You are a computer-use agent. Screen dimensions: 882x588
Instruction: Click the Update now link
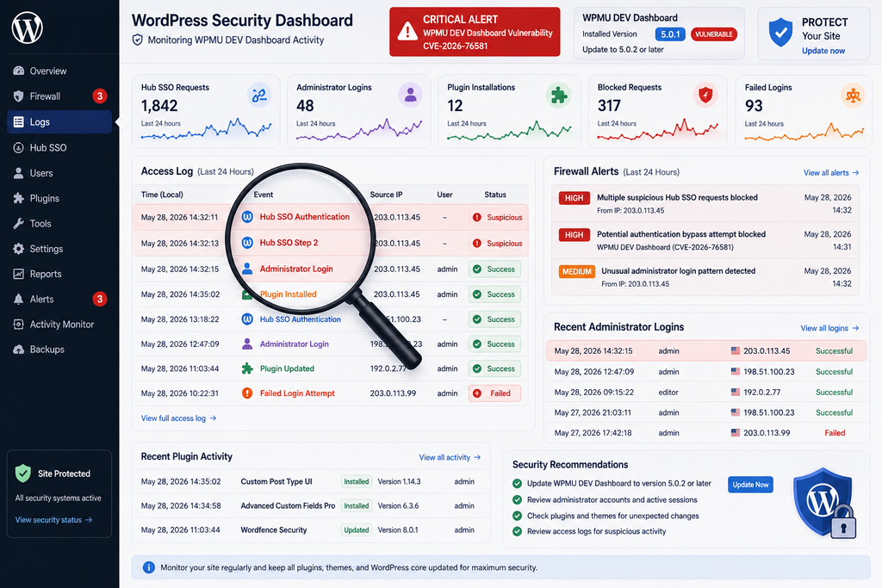823,51
